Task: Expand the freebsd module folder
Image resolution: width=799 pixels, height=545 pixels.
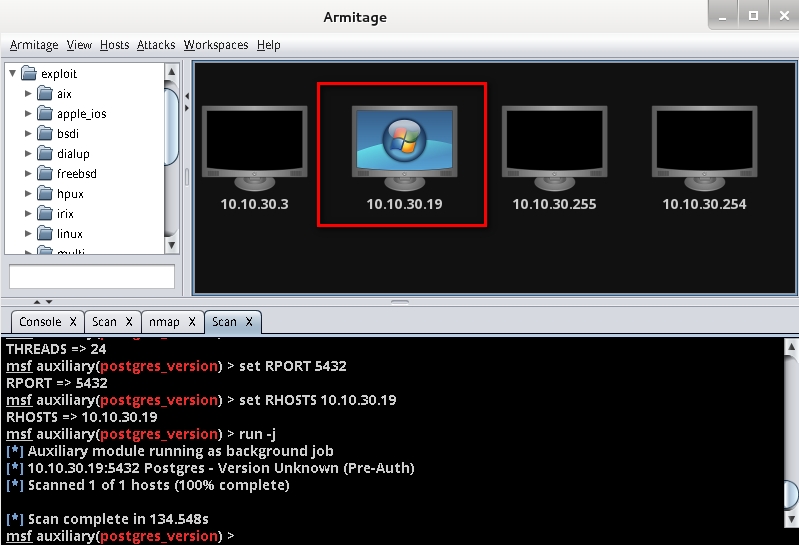Action: click(x=28, y=173)
